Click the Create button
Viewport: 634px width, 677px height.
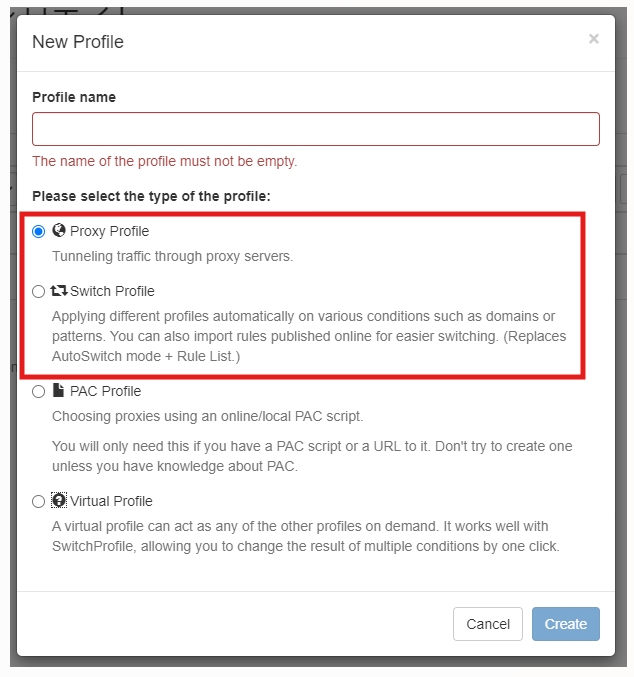click(x=566, y=624)
